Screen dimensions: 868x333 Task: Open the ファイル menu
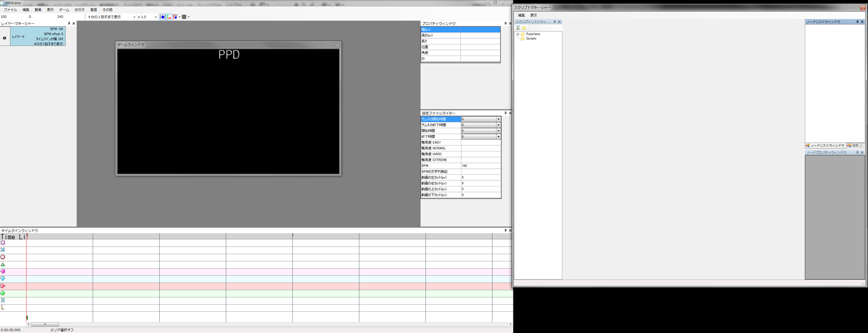click(x=10, y=10)
